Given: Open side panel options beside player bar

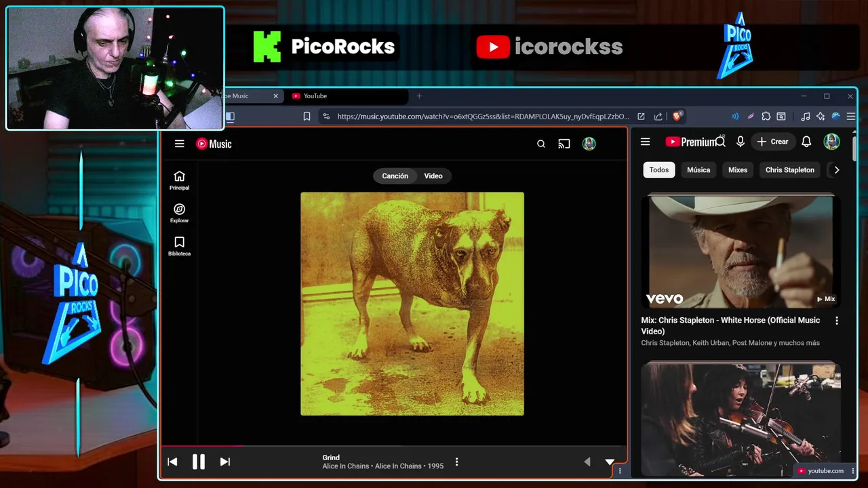Looking at the screenshot, I should coord(620,471).
